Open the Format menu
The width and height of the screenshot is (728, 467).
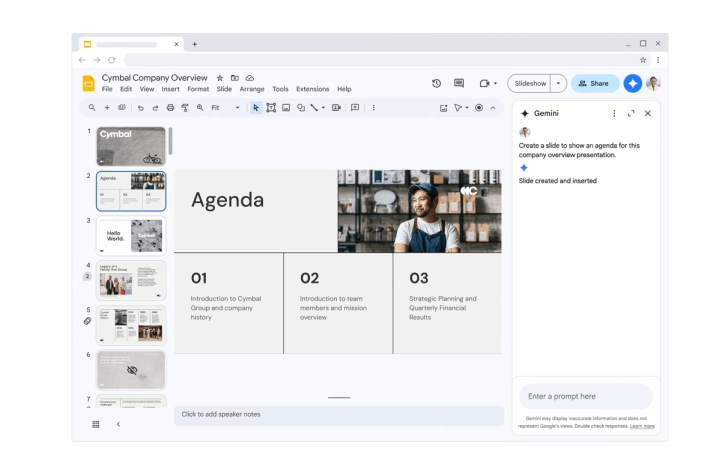click(x=198, y=89)
